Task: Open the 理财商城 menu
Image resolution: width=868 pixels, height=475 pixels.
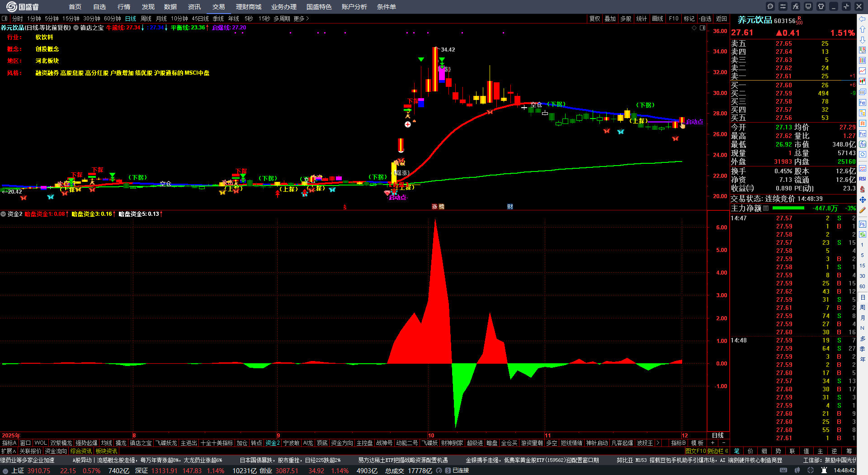Action: (x=249, y=7)
